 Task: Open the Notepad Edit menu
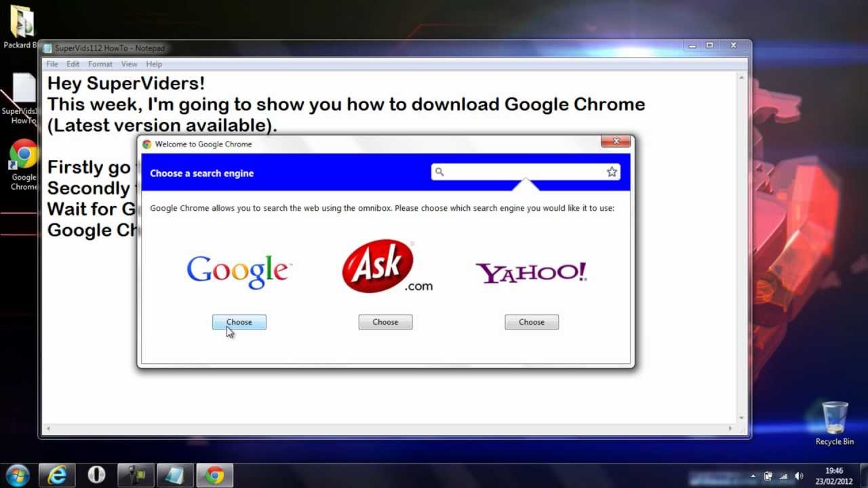[73, 64]
